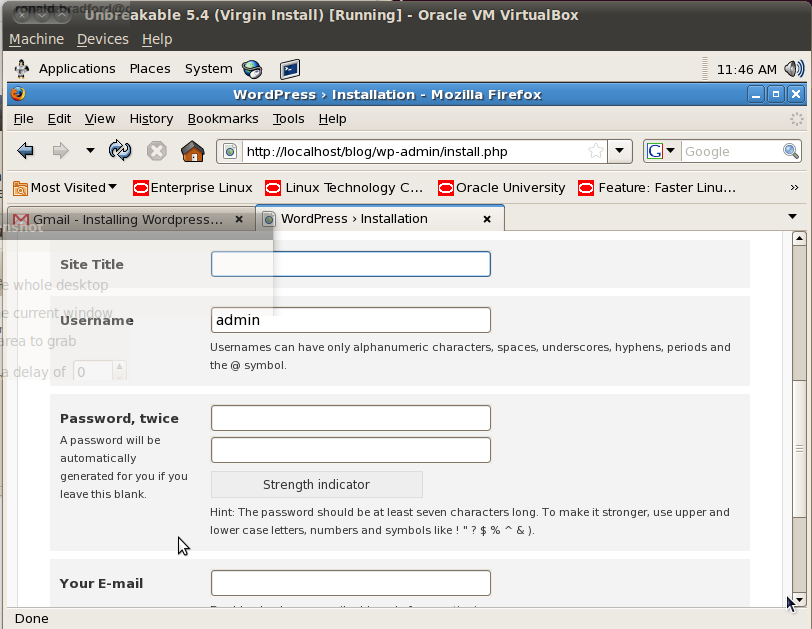Open the web browser launcher in GNOME panel
This screenshot has width=812, height=629.
click(252, 69)
